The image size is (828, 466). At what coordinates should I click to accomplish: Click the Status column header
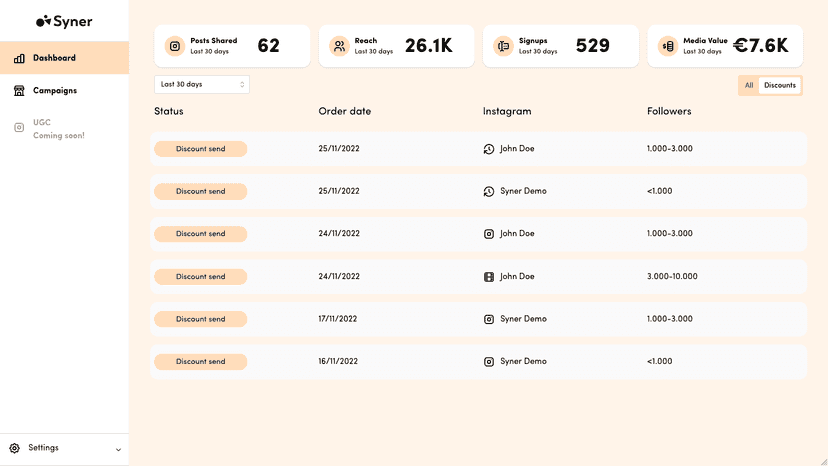click(169, 111)
